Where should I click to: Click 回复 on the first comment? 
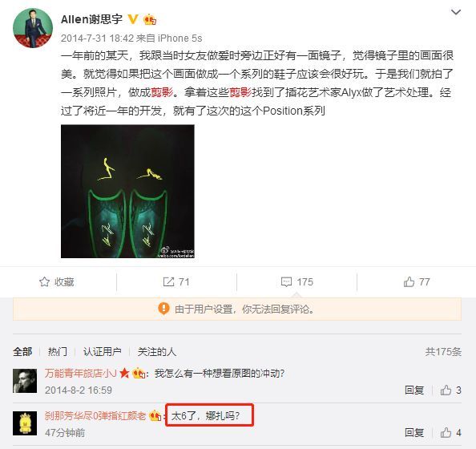414,390
